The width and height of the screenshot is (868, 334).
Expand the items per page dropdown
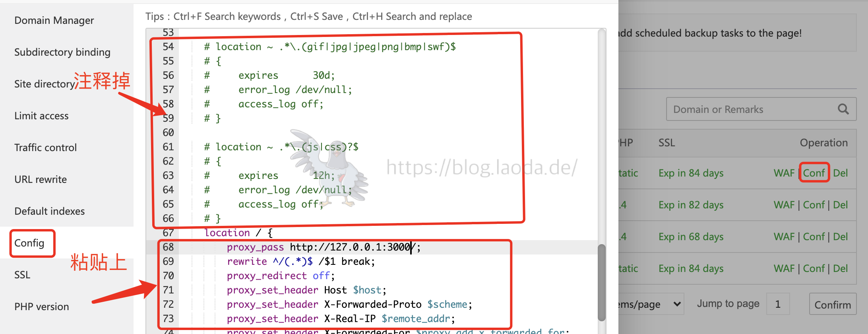point(652,304)
